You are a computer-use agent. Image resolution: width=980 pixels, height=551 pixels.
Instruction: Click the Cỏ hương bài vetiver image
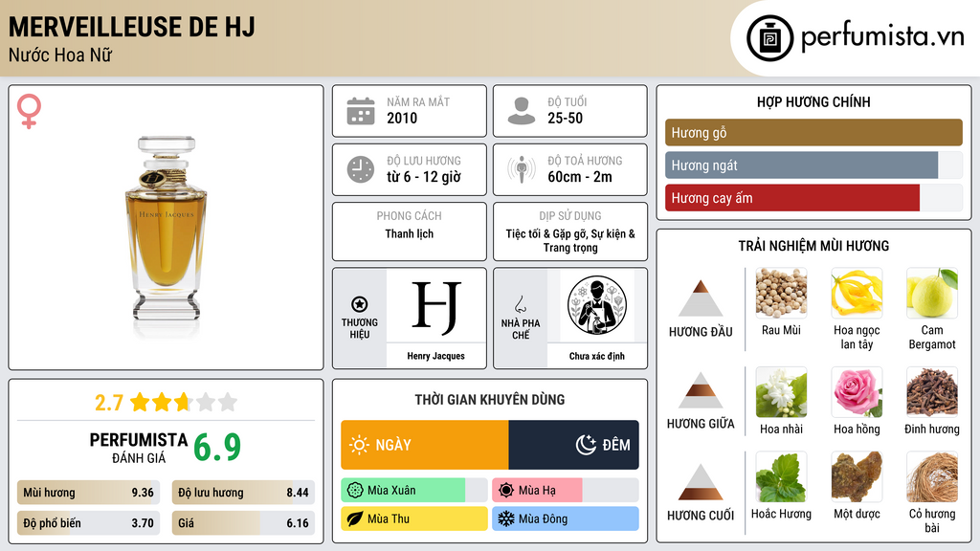point(932,477)
